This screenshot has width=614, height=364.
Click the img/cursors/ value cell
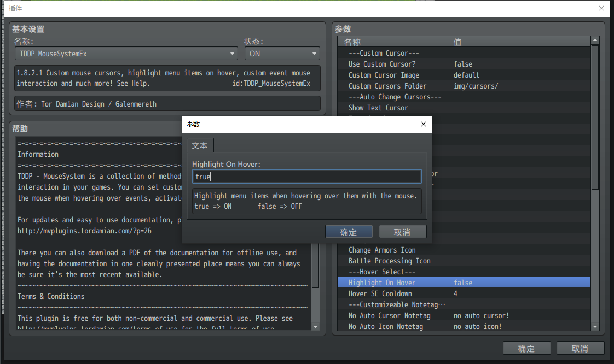tap(476, 86)
